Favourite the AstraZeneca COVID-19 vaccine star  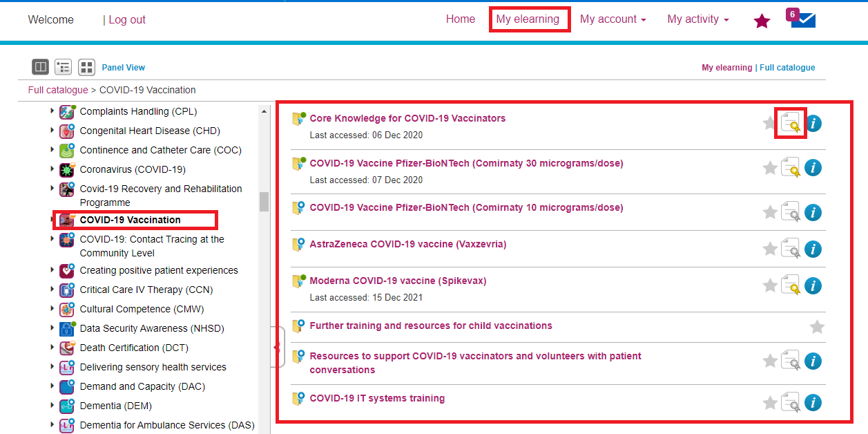tap(770, 249)
